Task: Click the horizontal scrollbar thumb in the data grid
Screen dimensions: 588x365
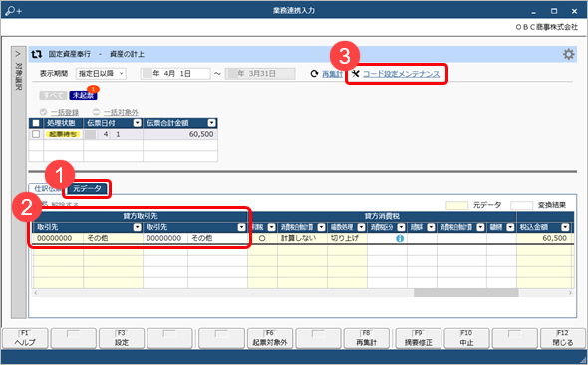Action: (466, 293)
